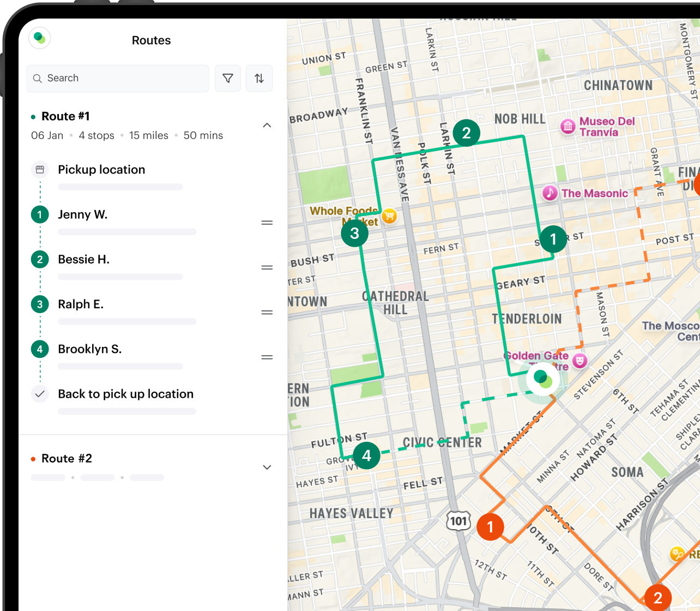Click the Routes panel heading
The image size is (700, 611).
(152, 40)
